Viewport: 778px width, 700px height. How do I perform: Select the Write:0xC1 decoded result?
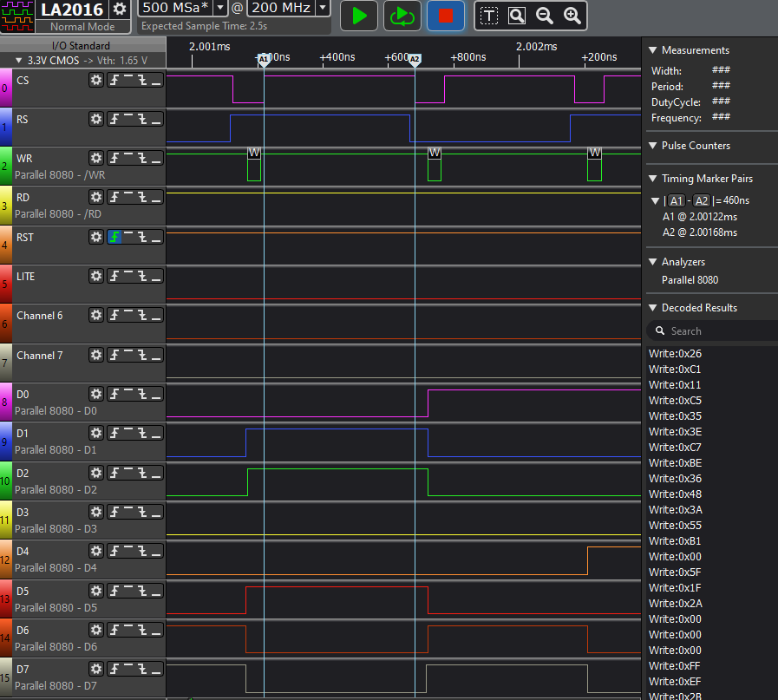[x=675, y=370]
